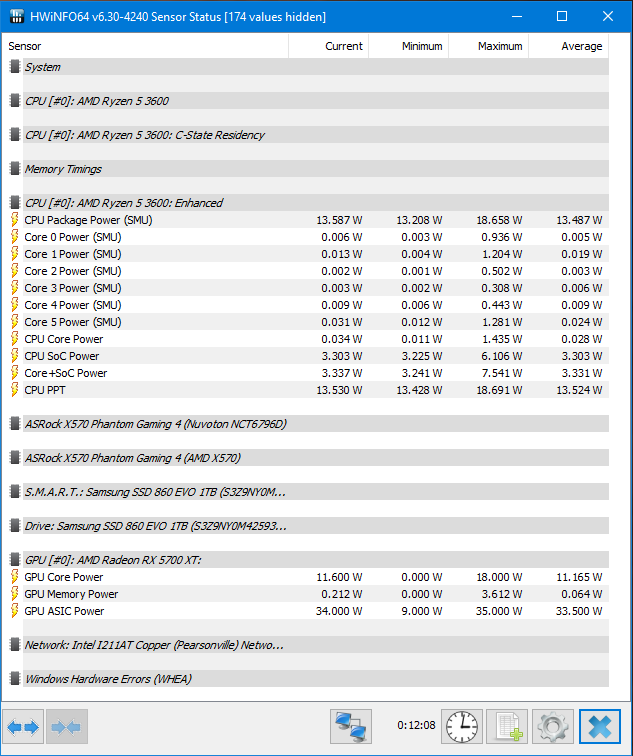Select the Core+SoC Power label
633x756 pixels.
pyautogui.click(x=66, y=373)
